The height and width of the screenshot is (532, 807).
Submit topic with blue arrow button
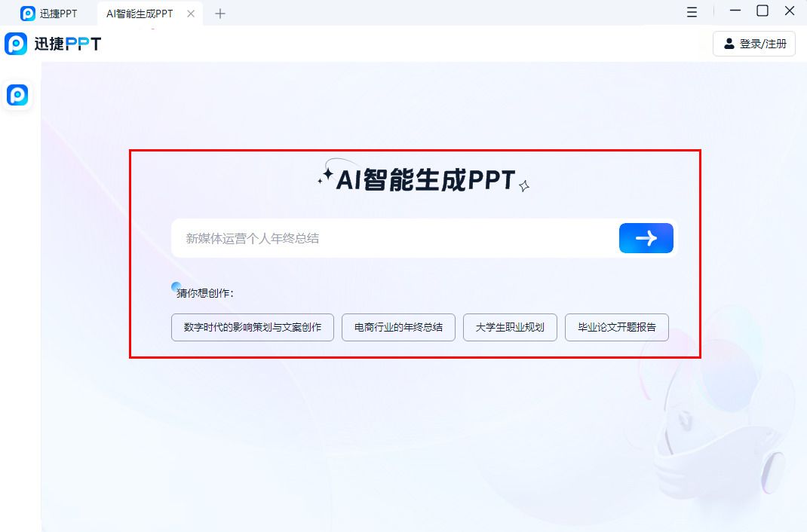point(646,238)
